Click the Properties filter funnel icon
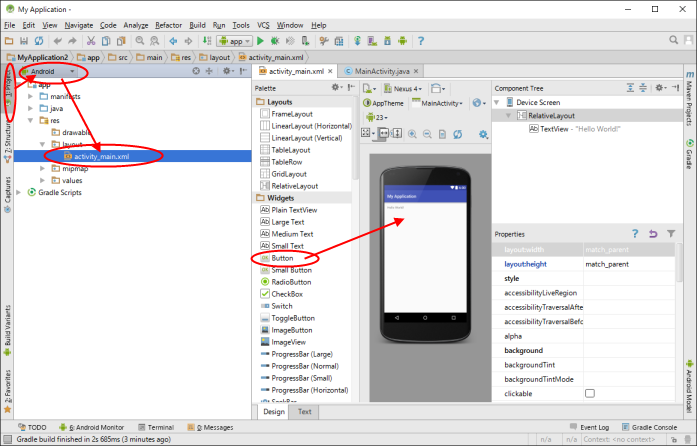This screenshot has width=697, height=446. pos(671,233)
